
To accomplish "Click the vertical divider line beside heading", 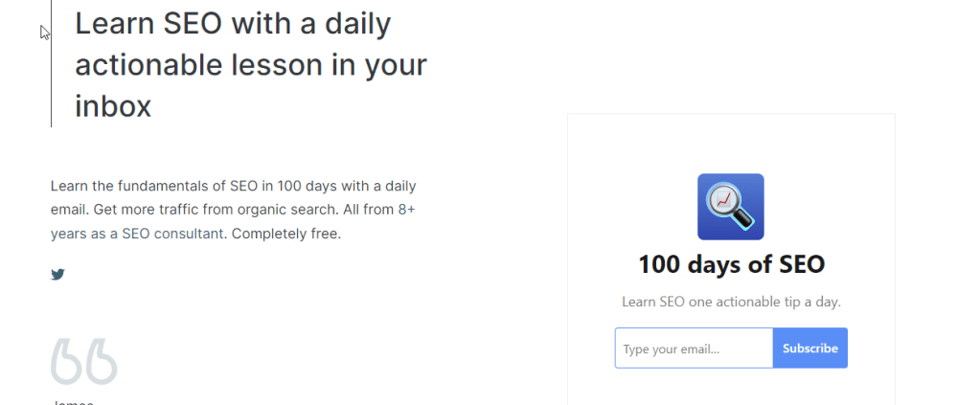I will (x=51, y=67).
